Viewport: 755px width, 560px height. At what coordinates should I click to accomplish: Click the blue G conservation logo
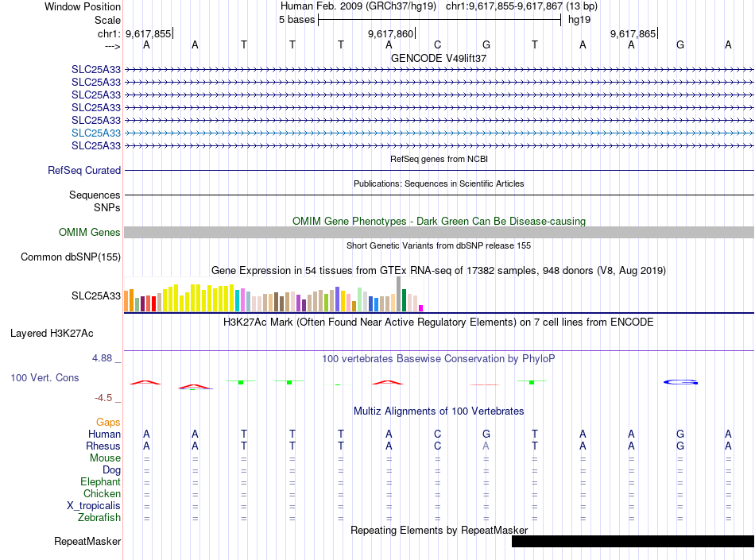pyautogui.click(x=680, y=382)
